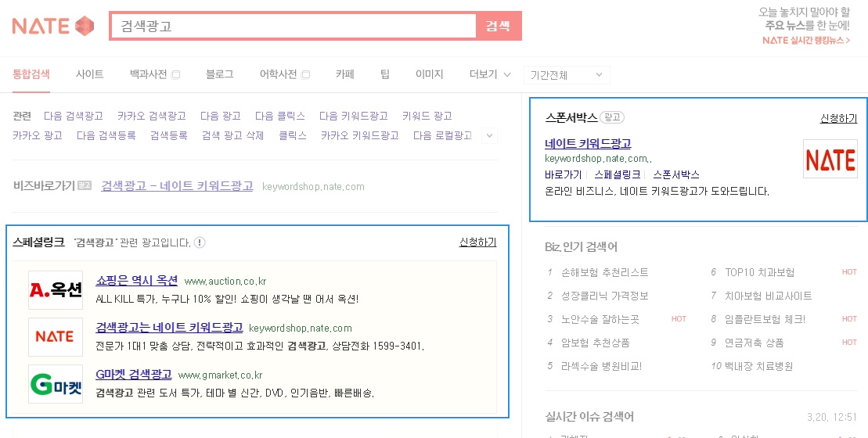
Task: Select the 통합검색 tab
Action: pos(31,74)
